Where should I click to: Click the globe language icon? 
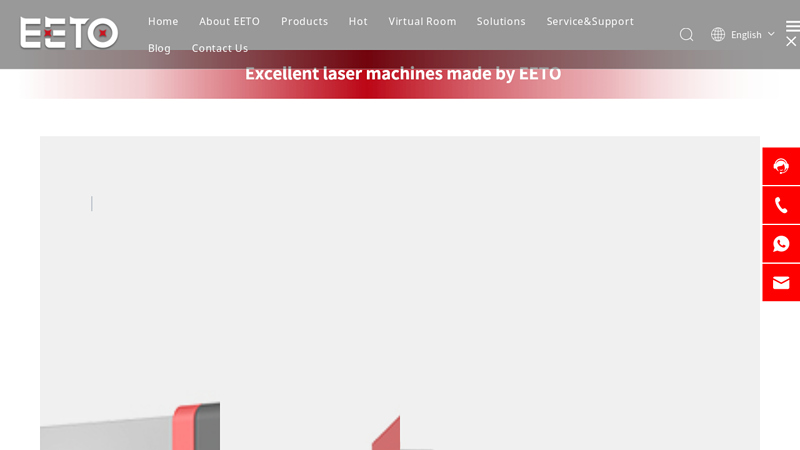point(718,34)
